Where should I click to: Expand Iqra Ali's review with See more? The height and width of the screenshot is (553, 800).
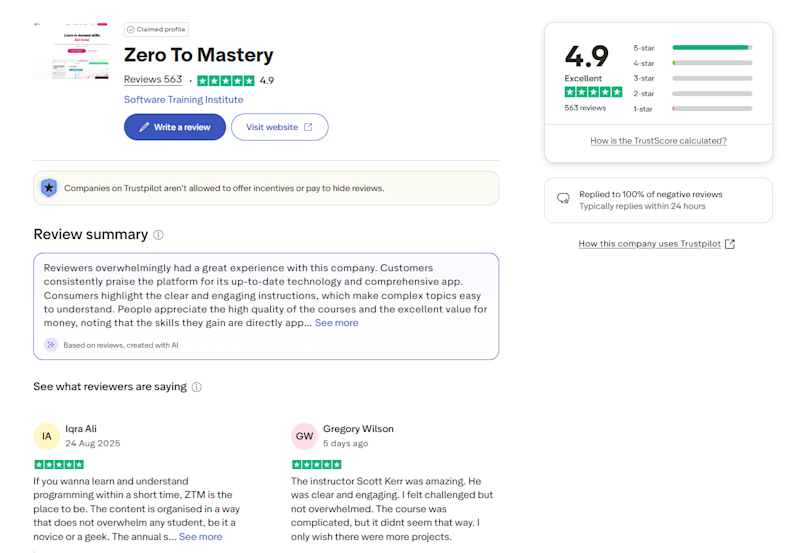(x=201, y=537)
